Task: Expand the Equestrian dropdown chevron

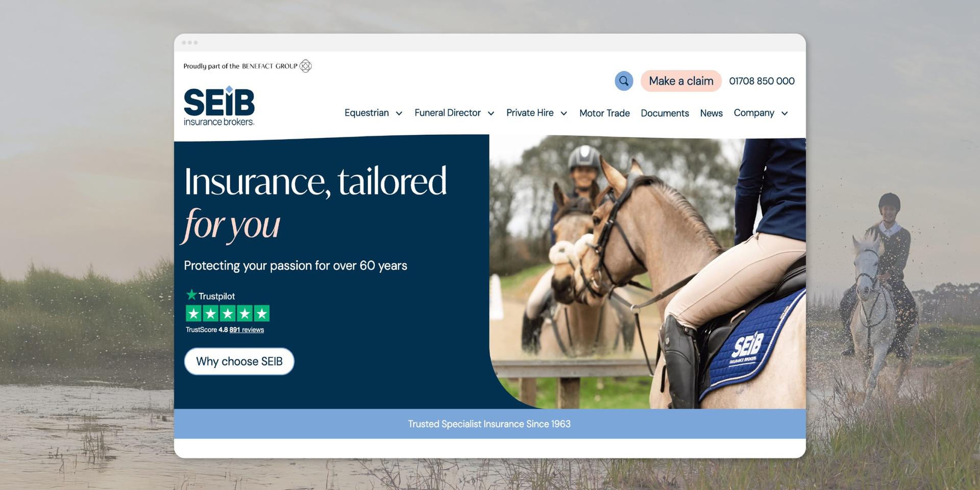Action: (x=399, y=113)
